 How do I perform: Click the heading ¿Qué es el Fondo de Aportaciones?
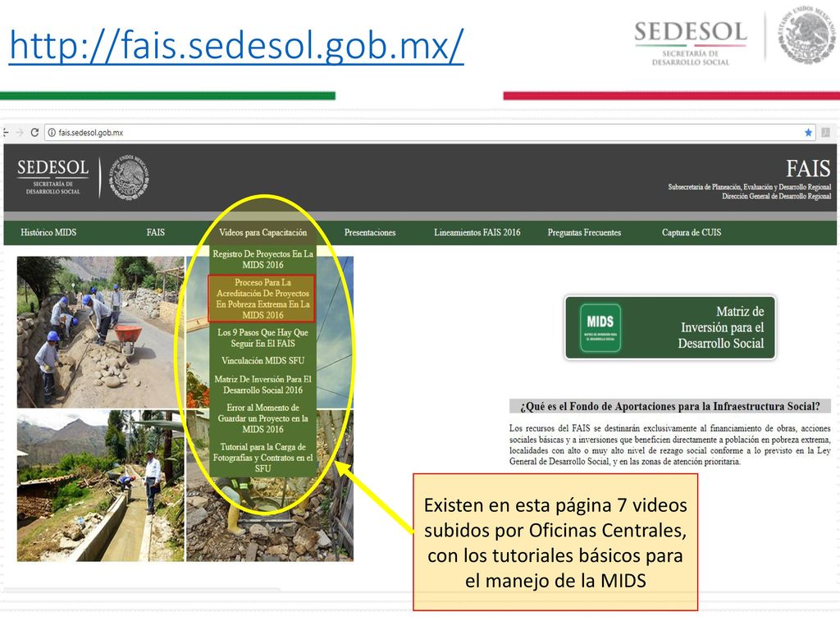pos(669,406)
